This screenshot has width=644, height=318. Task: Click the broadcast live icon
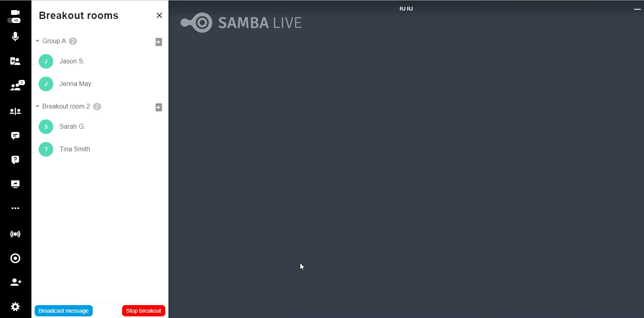[15, 234]
